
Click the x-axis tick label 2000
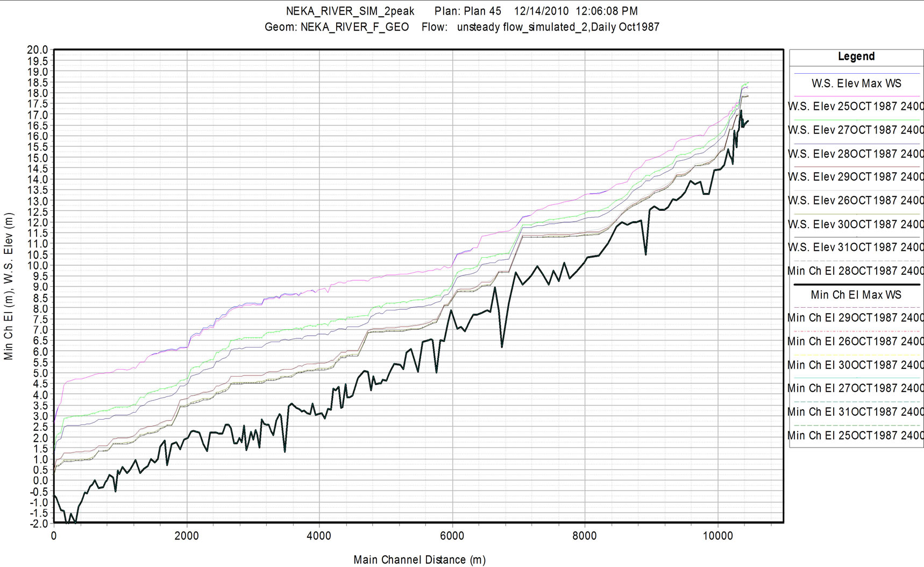pyautogui.click(x=187, y=536)
